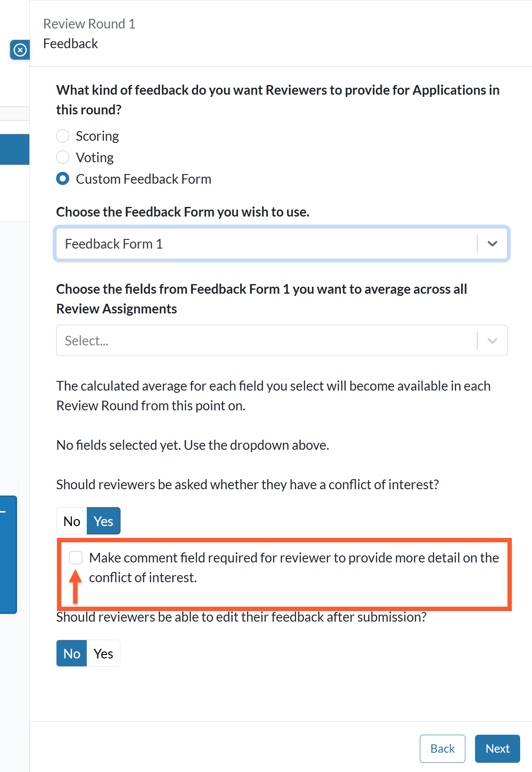Select the Scoring radio option

[63, 136]
